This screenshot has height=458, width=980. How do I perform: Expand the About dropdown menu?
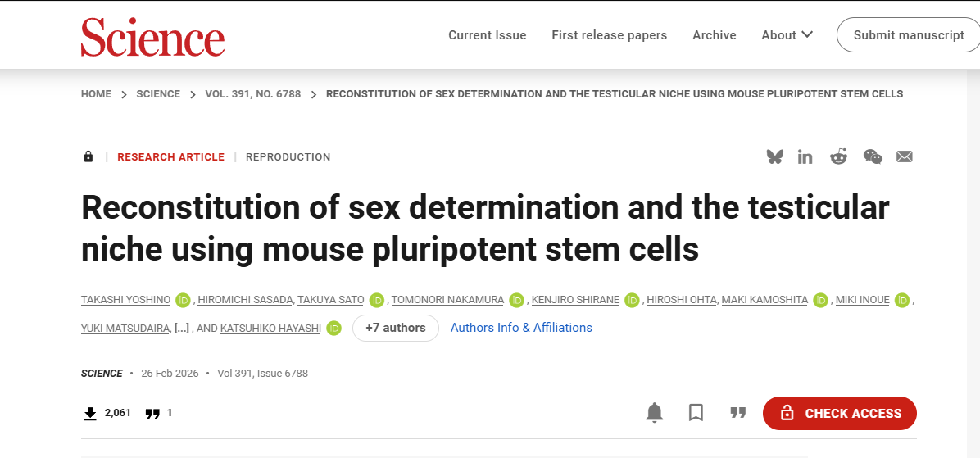click(x=787, y=35)
